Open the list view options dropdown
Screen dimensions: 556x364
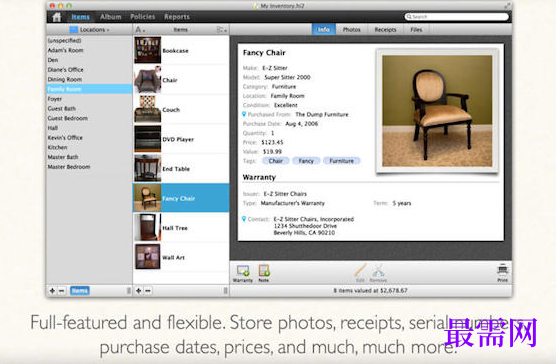tap(222, 30)
